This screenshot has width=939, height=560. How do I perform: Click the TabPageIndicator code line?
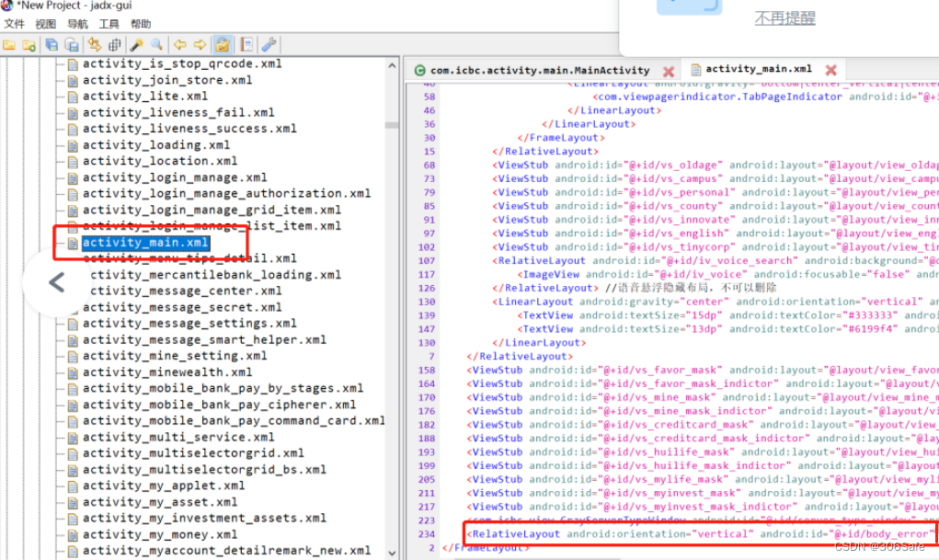pyautogui.click(x=765, y=97)
